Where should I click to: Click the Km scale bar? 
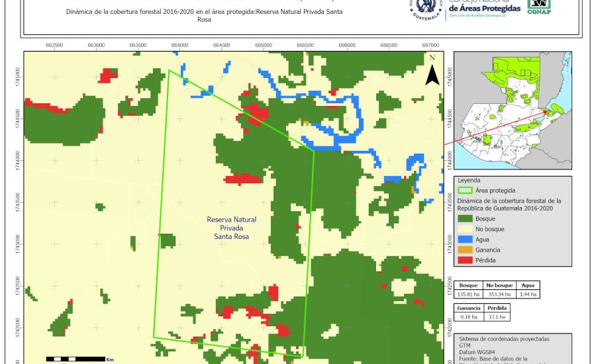tap(76, 359)
